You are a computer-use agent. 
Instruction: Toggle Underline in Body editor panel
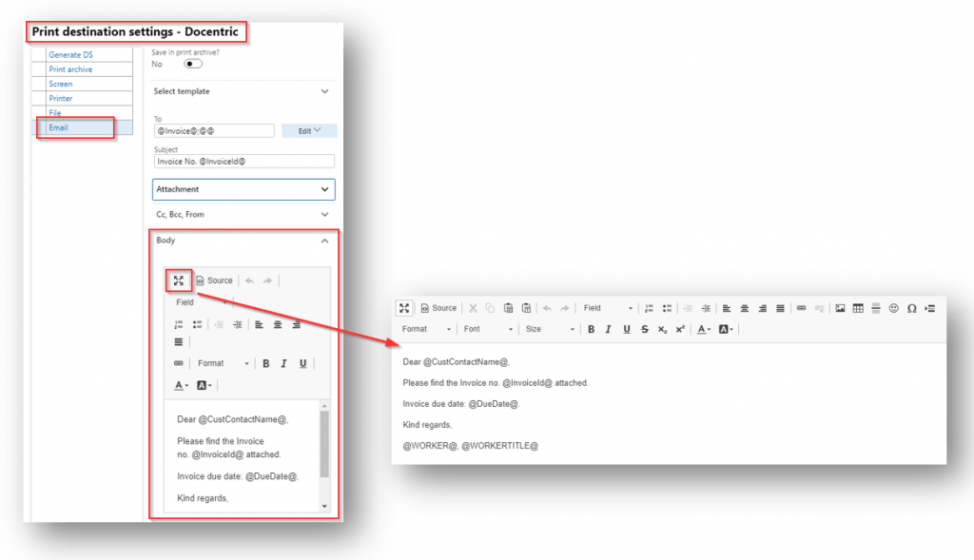coord(303,363)
